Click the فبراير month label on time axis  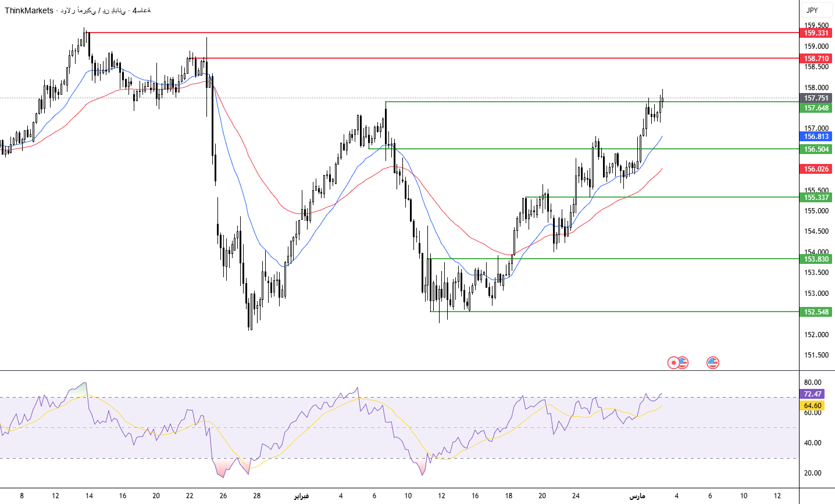point(301,496)
